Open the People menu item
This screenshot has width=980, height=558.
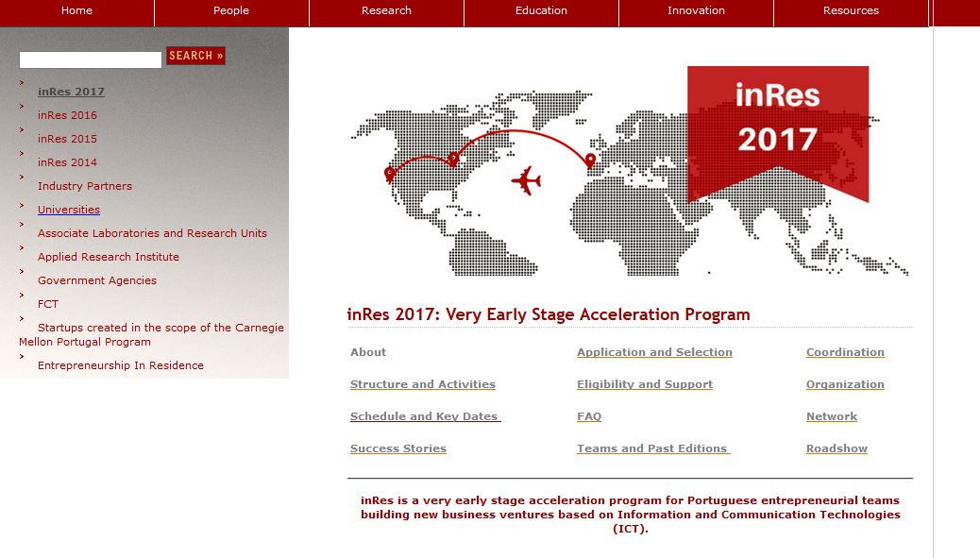click(231, 10)
